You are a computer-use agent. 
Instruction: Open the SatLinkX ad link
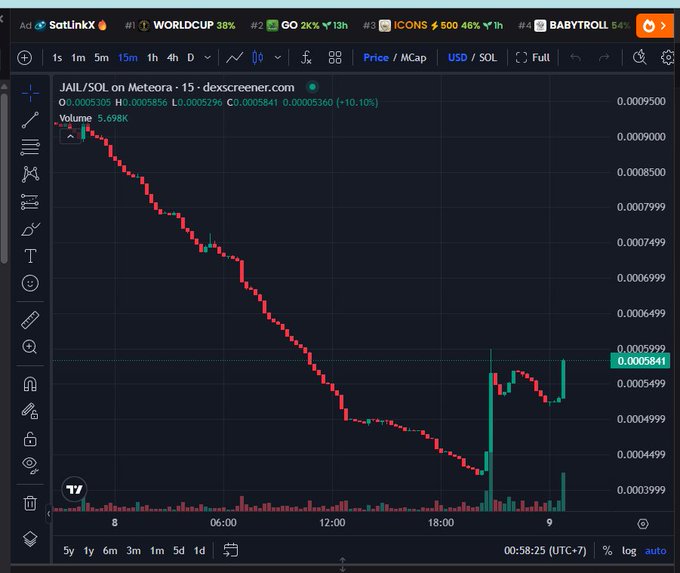63,25
